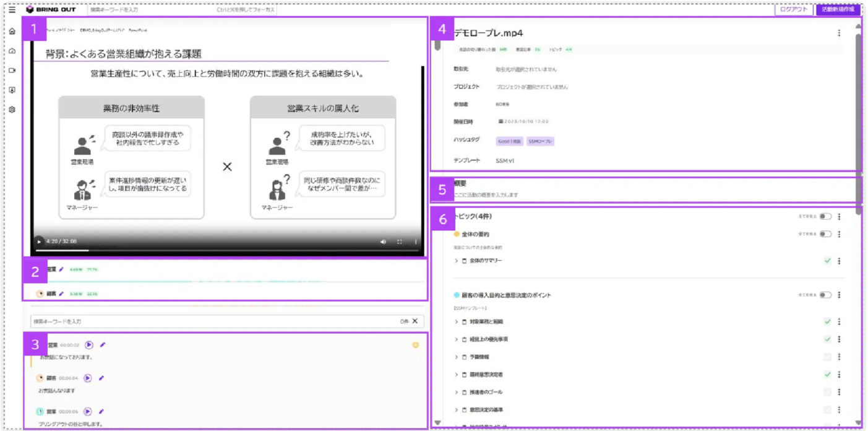This screenshot has height=431, width=868.
Task: Click プロジェクトが選択されていません text
Action: click(531, 87)
